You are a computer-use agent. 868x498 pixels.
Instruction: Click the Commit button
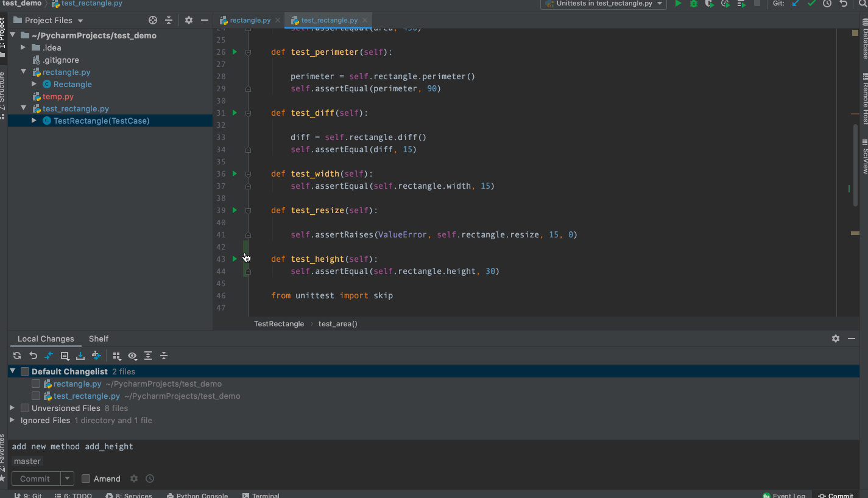(x=35, y=479)
